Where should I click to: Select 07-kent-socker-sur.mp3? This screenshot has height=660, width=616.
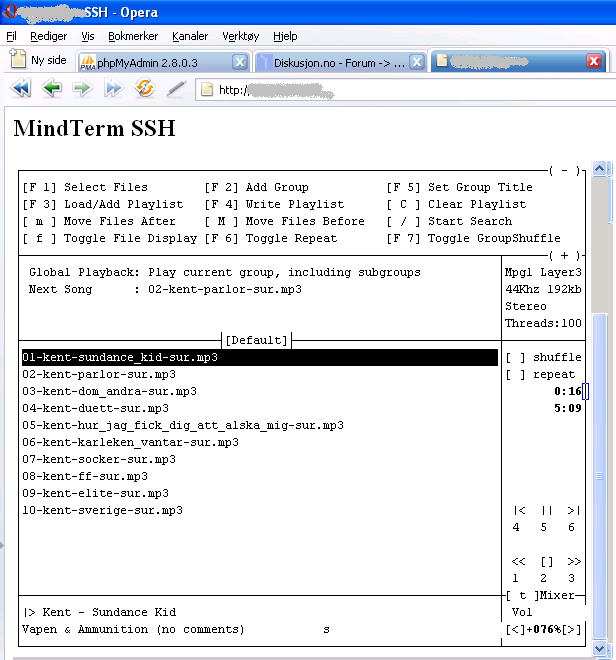tap(99, 459)
